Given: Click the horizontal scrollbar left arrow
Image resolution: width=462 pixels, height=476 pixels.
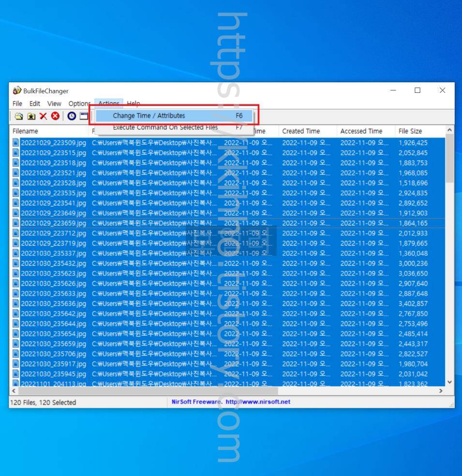Looking at the screenshot, I should [14, 391].
